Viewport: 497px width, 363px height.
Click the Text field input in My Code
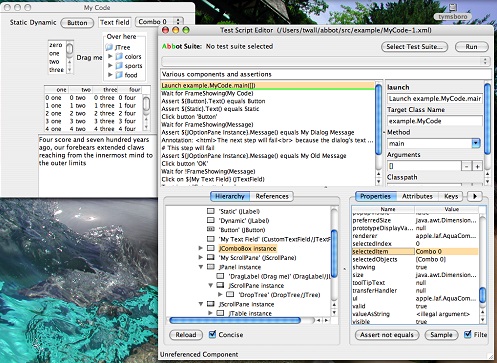(115, 22)
